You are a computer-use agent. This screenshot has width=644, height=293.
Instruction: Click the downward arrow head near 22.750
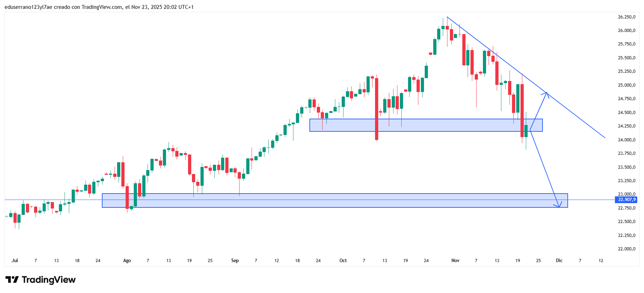558,206
